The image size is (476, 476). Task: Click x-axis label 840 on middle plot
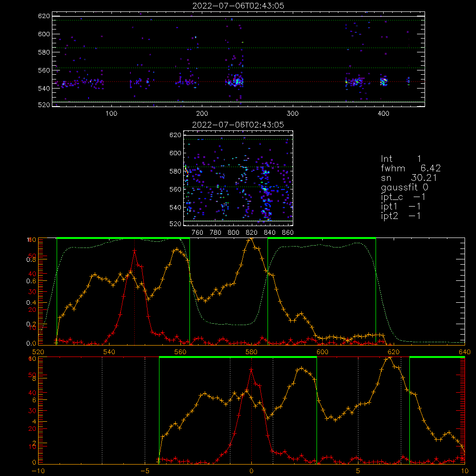point(269,233)
